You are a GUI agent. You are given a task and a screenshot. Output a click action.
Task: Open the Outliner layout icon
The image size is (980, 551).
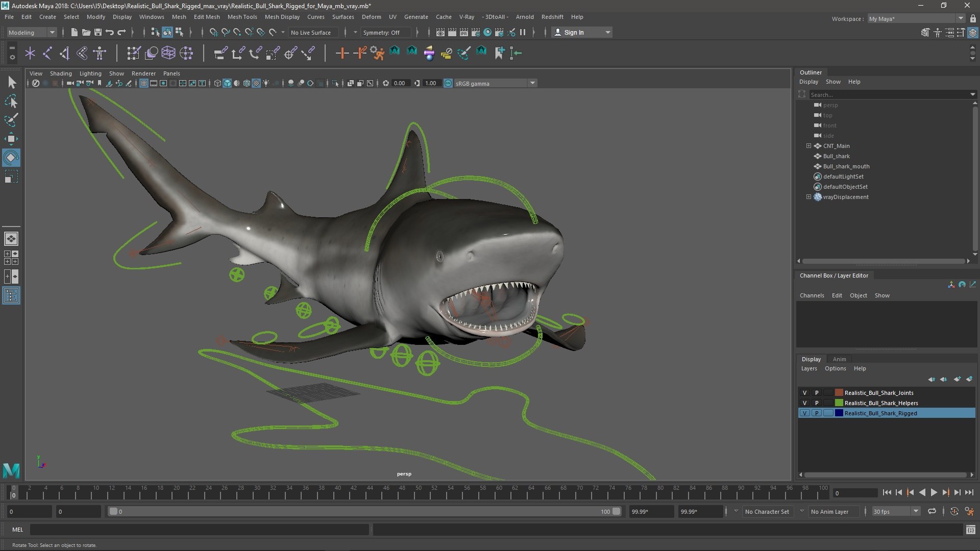click(11, 295)
